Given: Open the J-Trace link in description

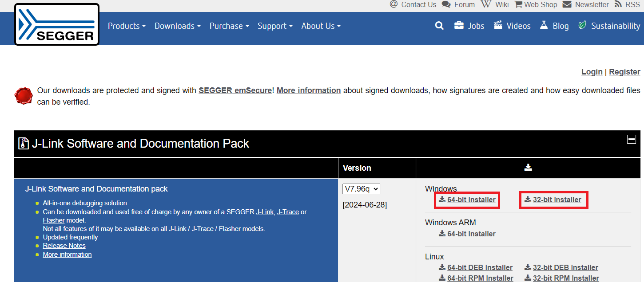Looking at the screenshot, I should coord(288,212).
